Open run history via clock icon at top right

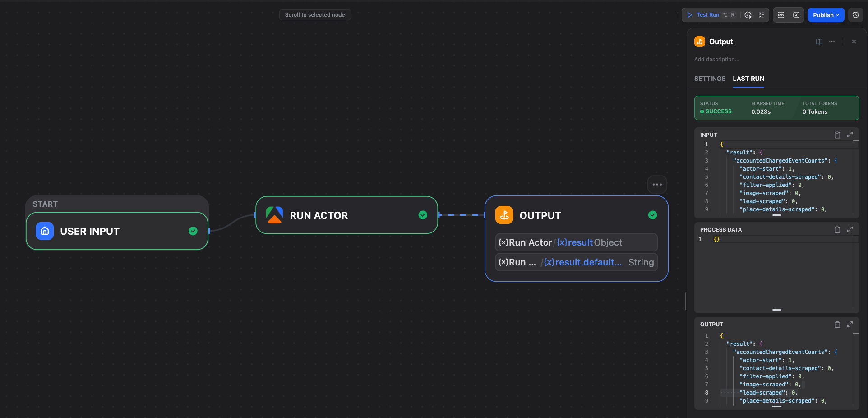click(856, 15)
